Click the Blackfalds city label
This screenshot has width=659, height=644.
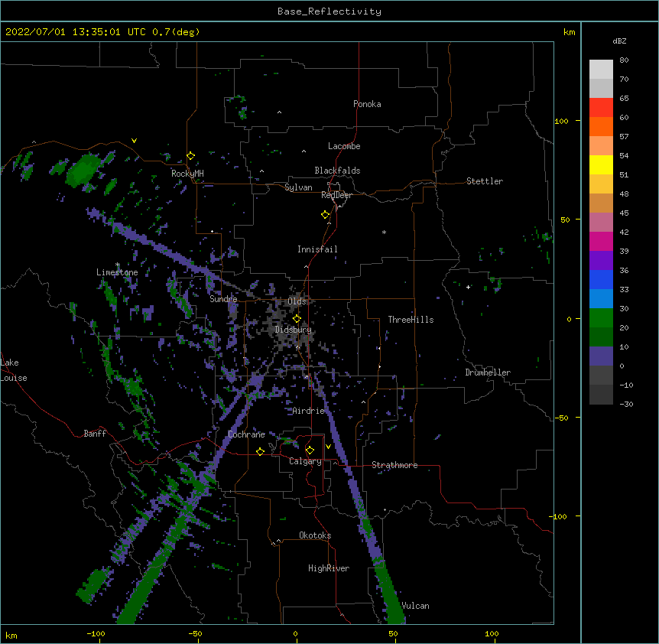337,171
